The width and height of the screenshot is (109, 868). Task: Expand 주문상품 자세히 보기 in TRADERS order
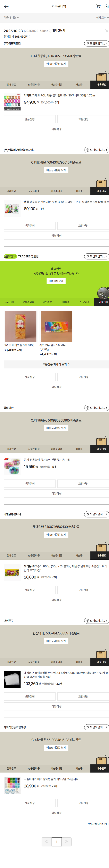coord(56,364)
